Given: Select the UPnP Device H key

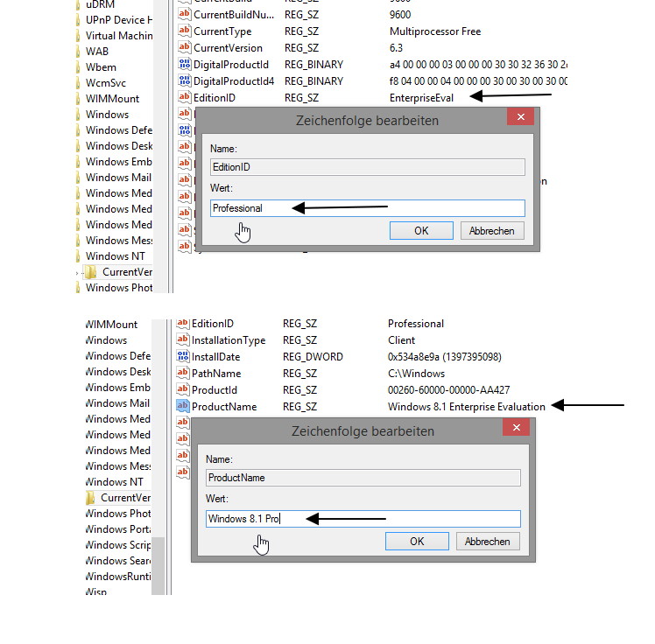Looking at the screenshot, I should pyautogui.click(x=119, y=20).
